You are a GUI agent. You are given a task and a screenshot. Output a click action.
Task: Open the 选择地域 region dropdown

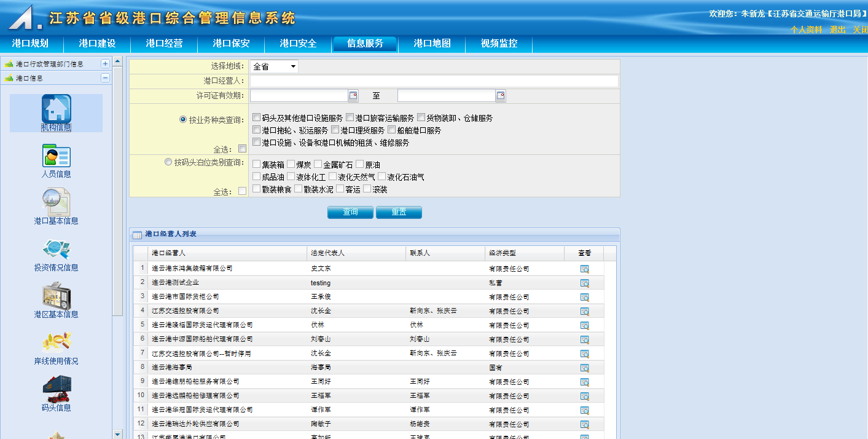pyautogui.click(x=274, y=66)
